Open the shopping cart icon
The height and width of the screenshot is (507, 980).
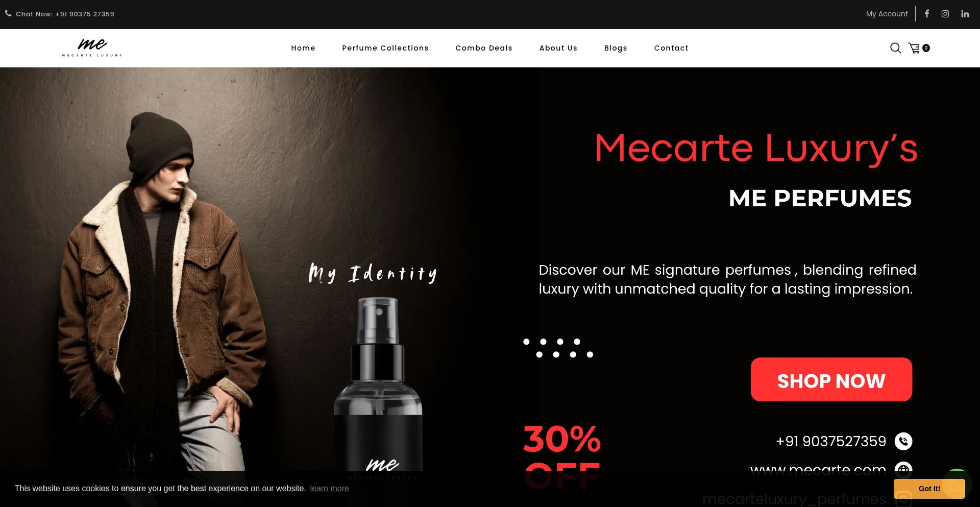pos(914,48)
